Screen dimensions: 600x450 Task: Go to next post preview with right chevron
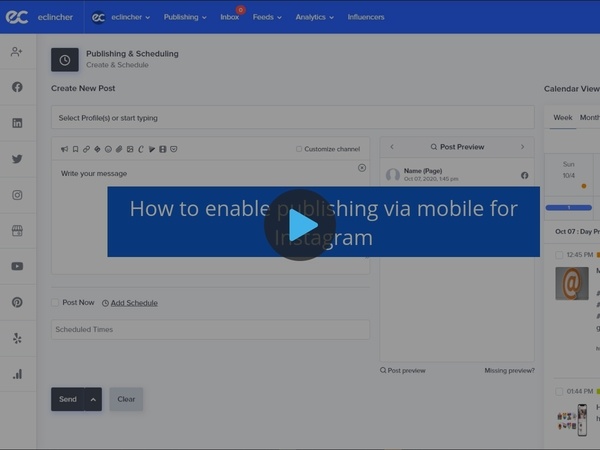(522, 147)
